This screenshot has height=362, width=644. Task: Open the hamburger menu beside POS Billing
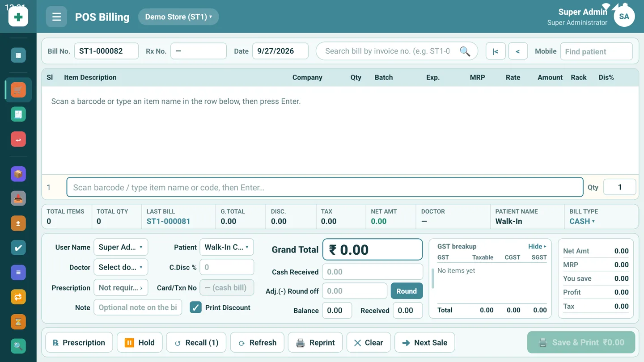click(x=56, y=17)
